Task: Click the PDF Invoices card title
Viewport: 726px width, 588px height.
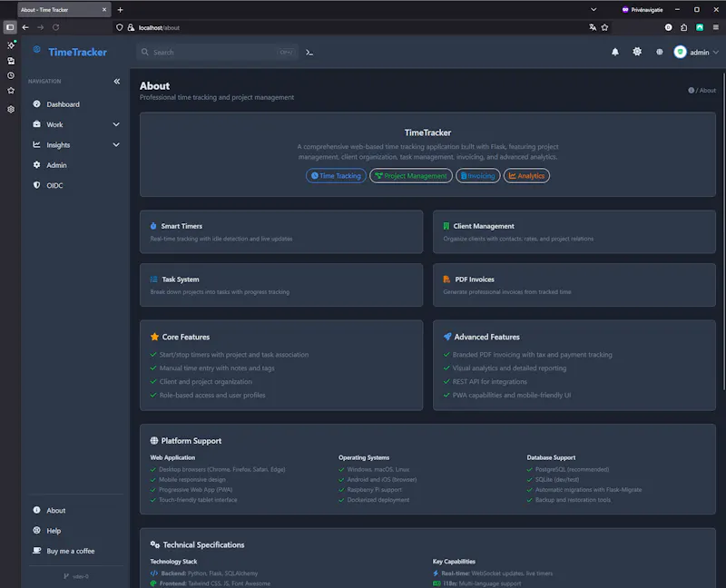Action: [x=475, y=279]
